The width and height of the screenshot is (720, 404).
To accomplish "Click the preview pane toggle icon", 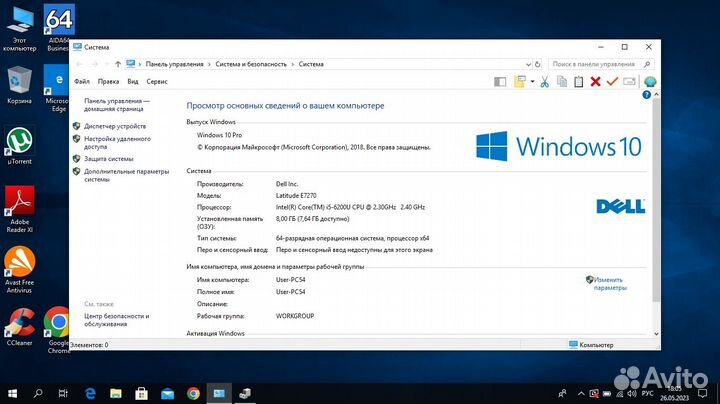I will 500,82.
